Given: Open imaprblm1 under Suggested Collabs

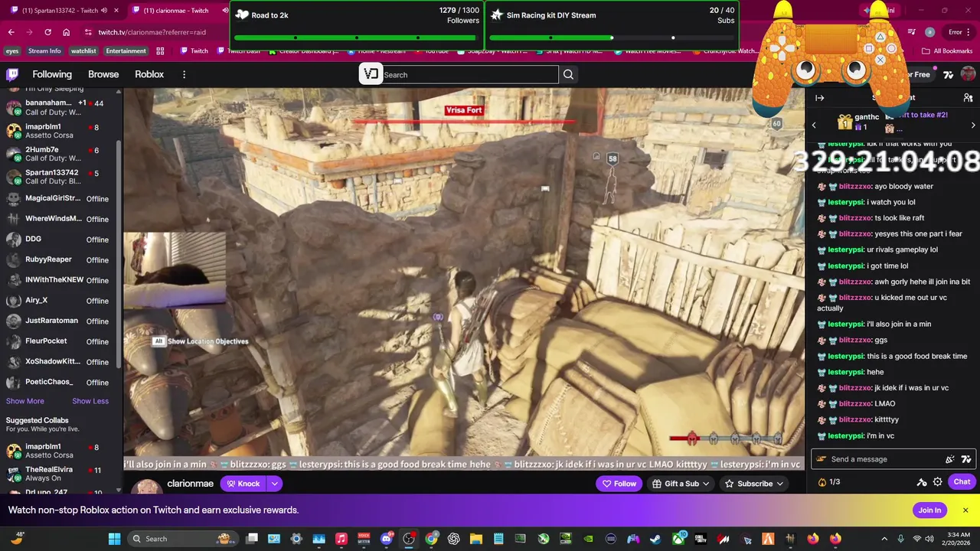Looking at the screenshot, I should pyautogui.click(x=60, y=451).
